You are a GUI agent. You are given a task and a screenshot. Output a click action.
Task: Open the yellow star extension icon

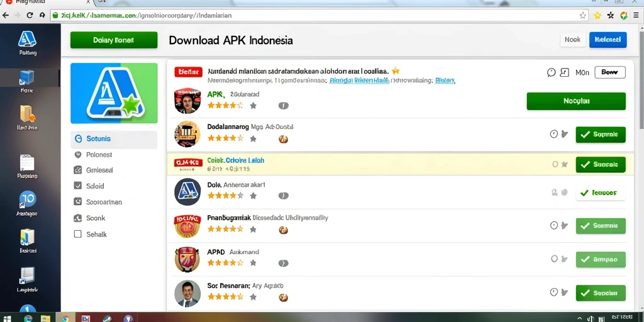597,15
